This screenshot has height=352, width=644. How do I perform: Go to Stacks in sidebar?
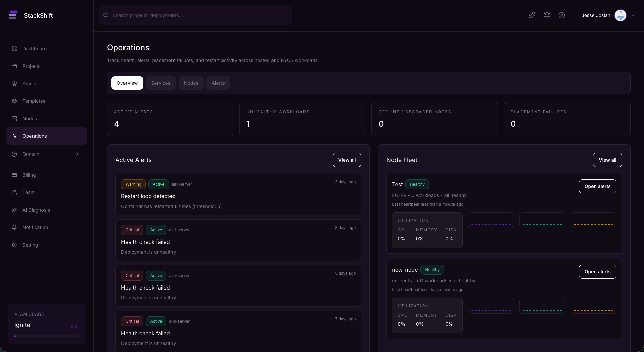point(30,84)
